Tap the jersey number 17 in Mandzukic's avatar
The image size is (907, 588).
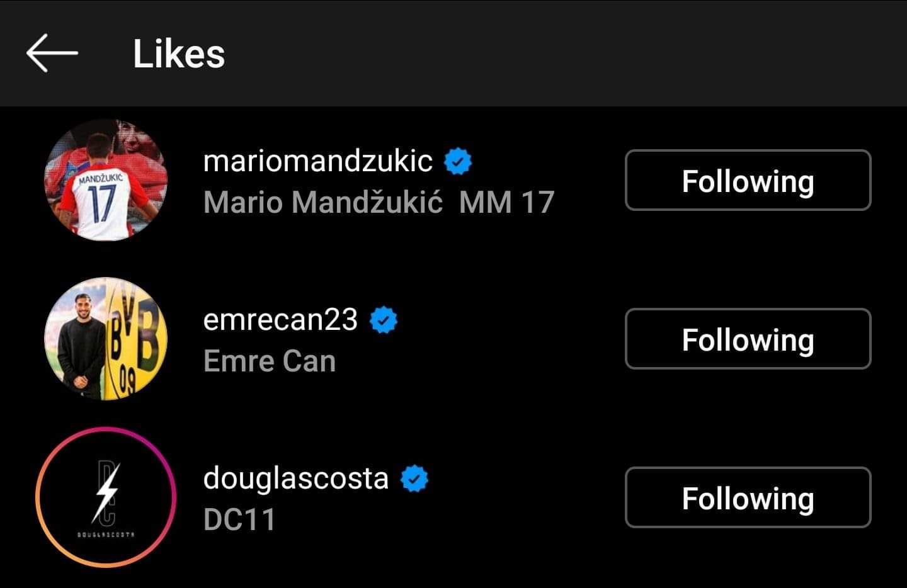(101, 203)
